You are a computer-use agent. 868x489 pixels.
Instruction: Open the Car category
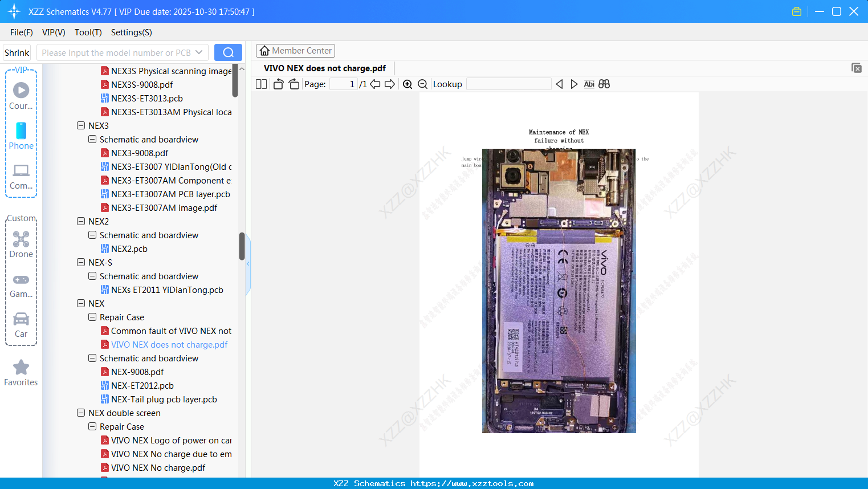coord(21,325)
